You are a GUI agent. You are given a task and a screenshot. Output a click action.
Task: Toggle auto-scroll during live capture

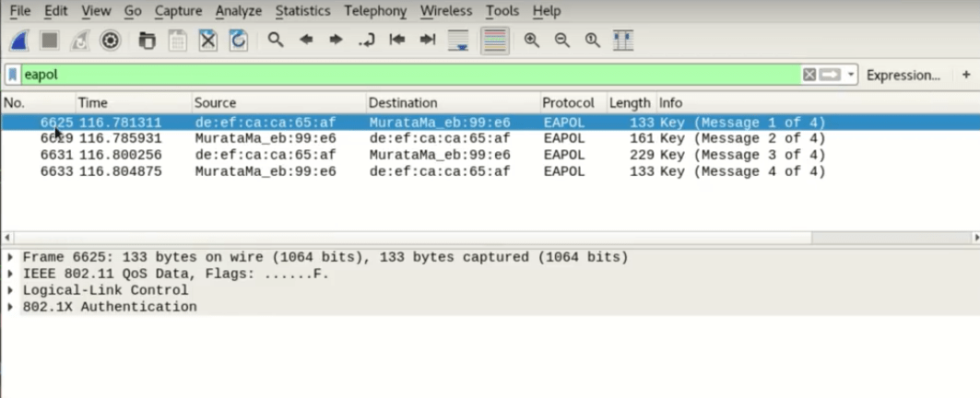click(x=458, y=40)
